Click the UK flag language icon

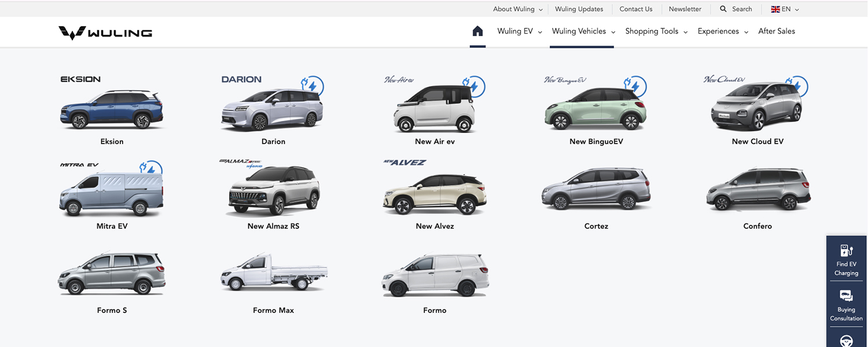pyautogui.click(x=775, y=9)
